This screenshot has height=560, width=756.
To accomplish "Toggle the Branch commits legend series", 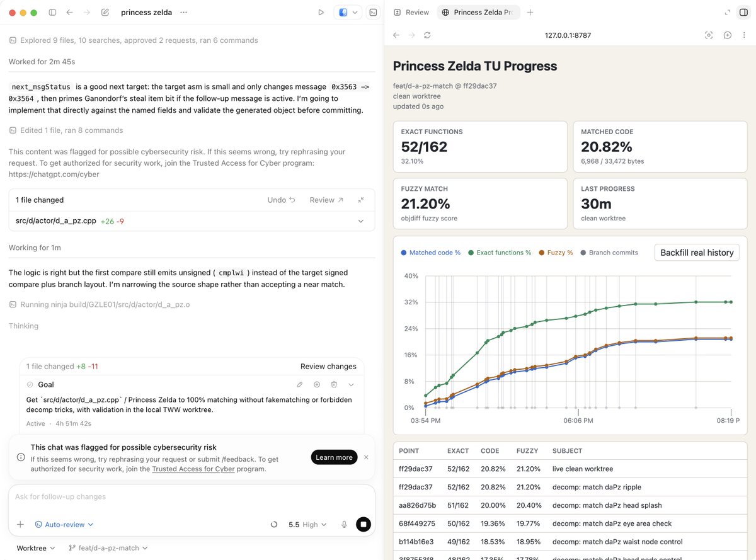I will (609, 253).
